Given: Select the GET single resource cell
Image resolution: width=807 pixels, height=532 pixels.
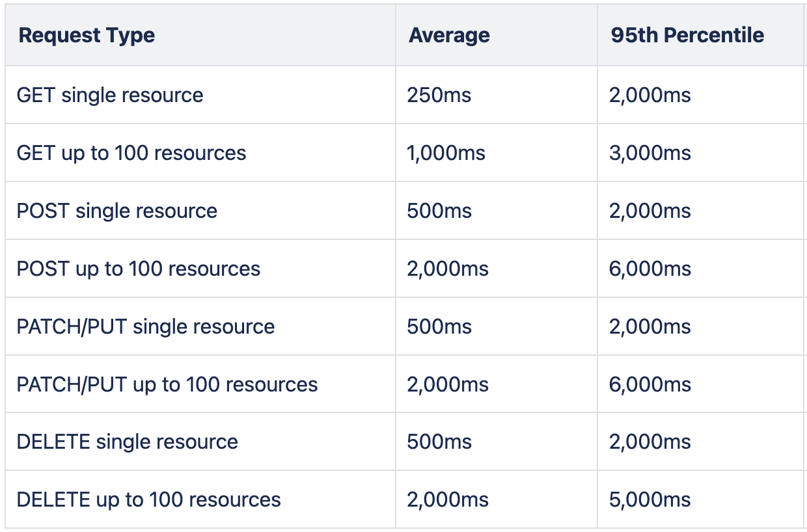Looking at the screenshot, I should (x=200, y=95).
